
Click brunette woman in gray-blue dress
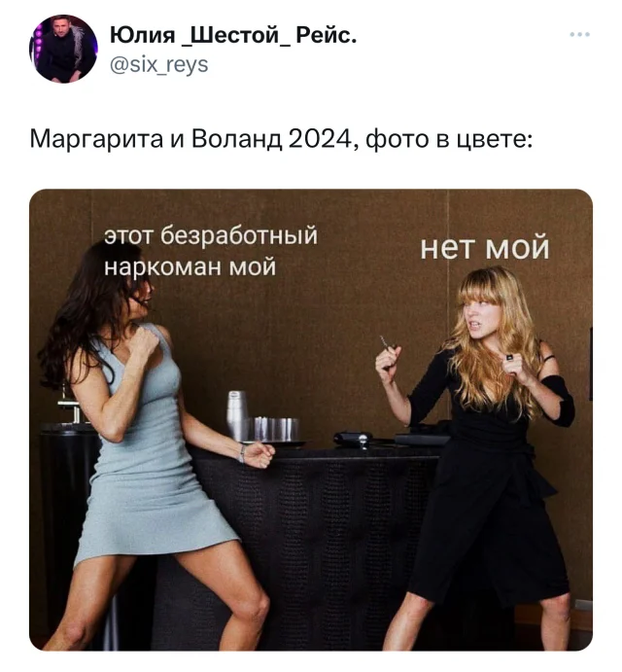(150, 442)
